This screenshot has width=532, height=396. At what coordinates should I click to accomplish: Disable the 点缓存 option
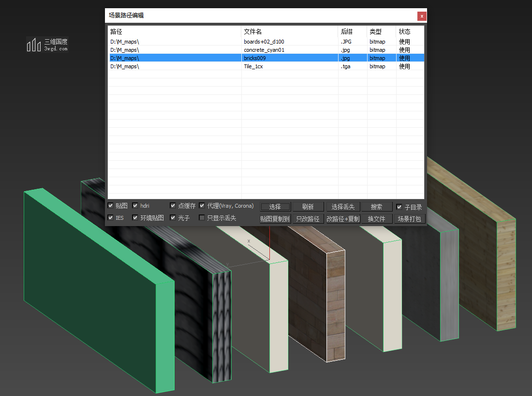pyautogui.click(x=173, y=206)
